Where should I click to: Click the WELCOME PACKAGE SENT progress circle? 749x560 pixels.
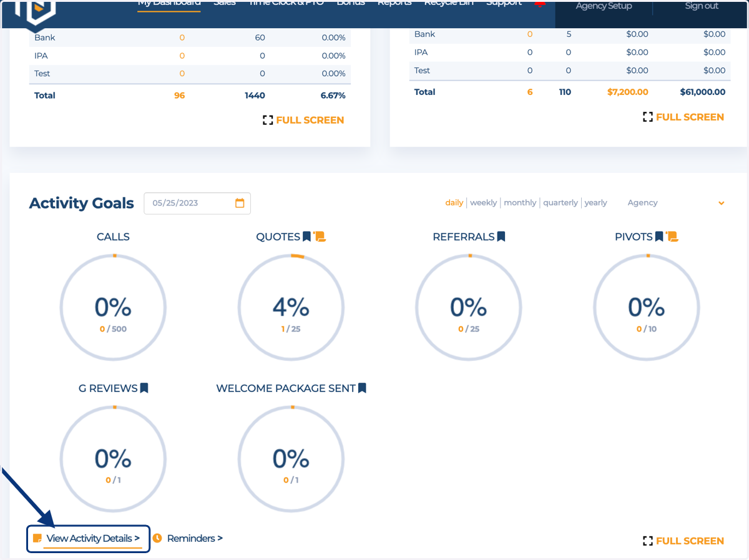coord(291,459)
